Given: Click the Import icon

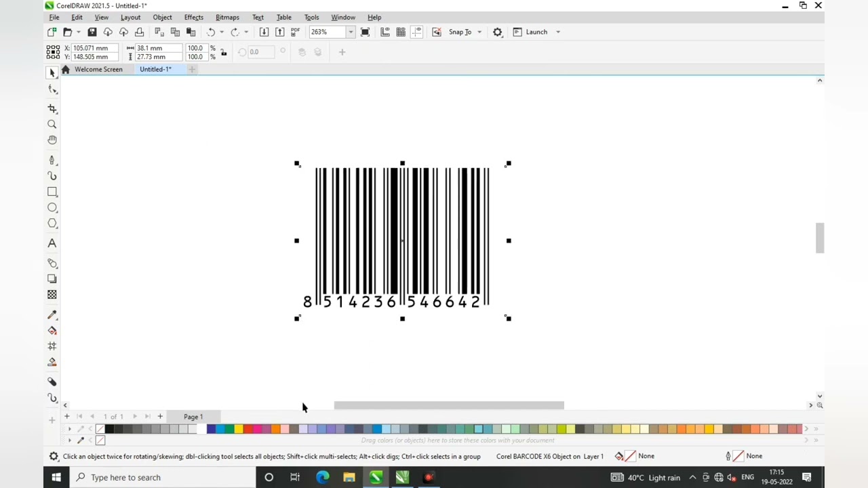Looking at the screenshot, I should pos(264,32).
